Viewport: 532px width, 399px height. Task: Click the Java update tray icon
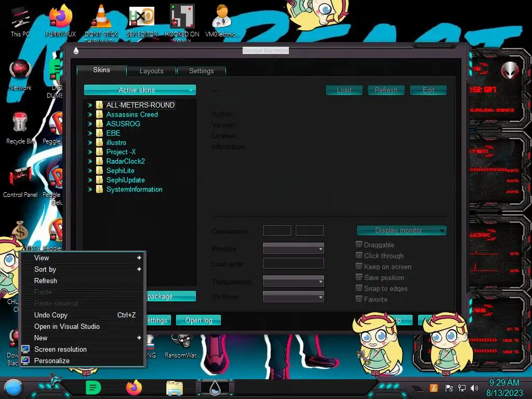[x=433, y=388]
